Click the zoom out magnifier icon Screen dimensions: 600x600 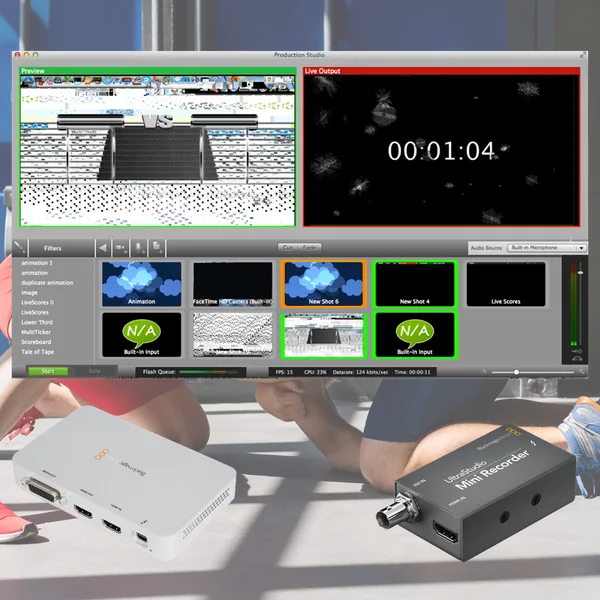[484, 372]
